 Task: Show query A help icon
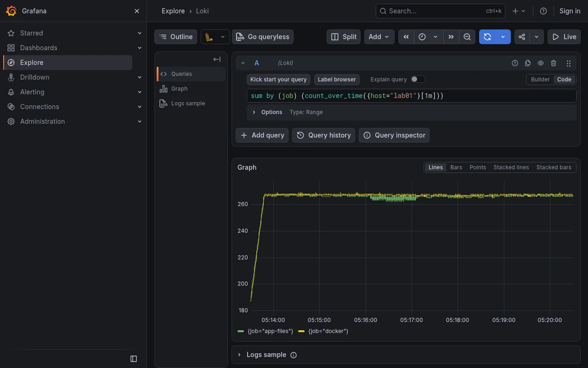[515, 63]
